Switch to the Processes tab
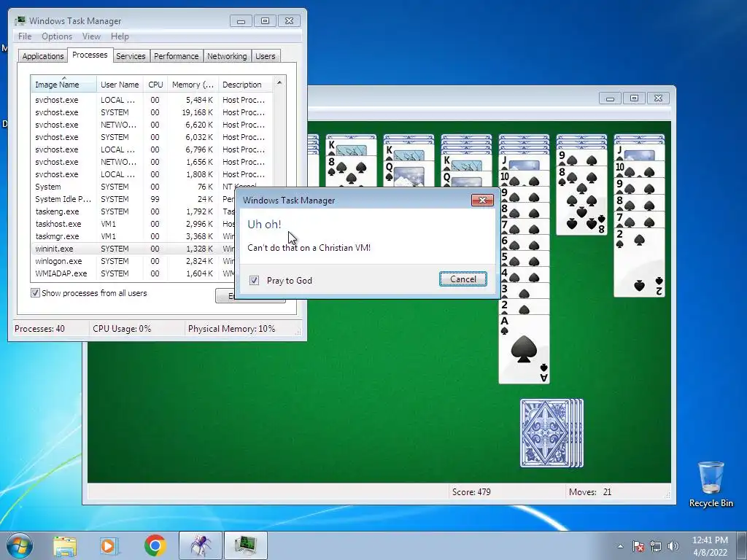747x560 pixels. coord(90,55)
